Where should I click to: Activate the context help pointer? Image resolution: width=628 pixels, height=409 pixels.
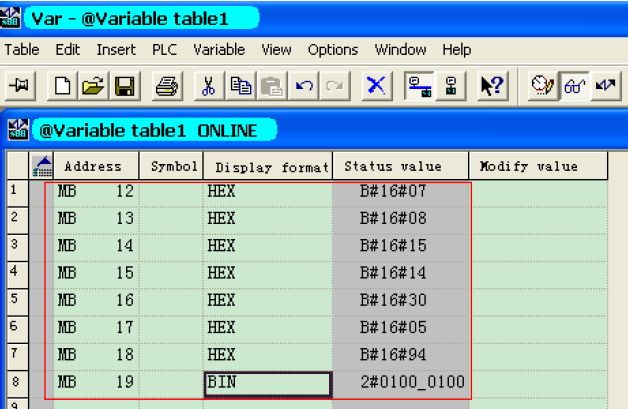coord(493,86)
